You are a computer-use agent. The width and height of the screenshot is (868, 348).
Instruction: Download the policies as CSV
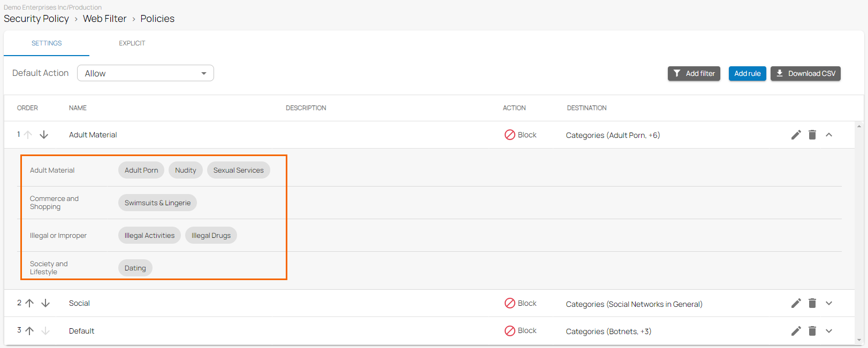[805, 74]
